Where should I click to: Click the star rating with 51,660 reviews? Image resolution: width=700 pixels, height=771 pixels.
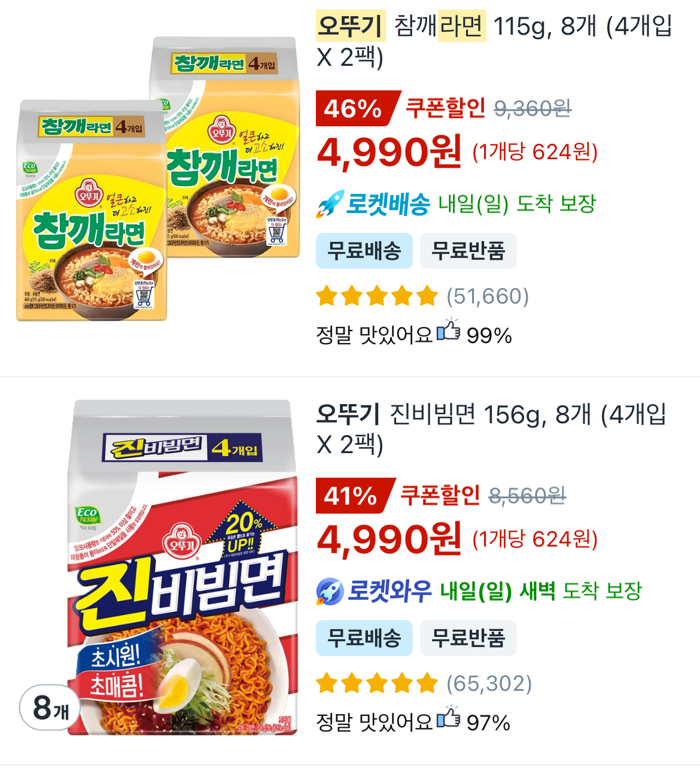click(x=377, y=296)
